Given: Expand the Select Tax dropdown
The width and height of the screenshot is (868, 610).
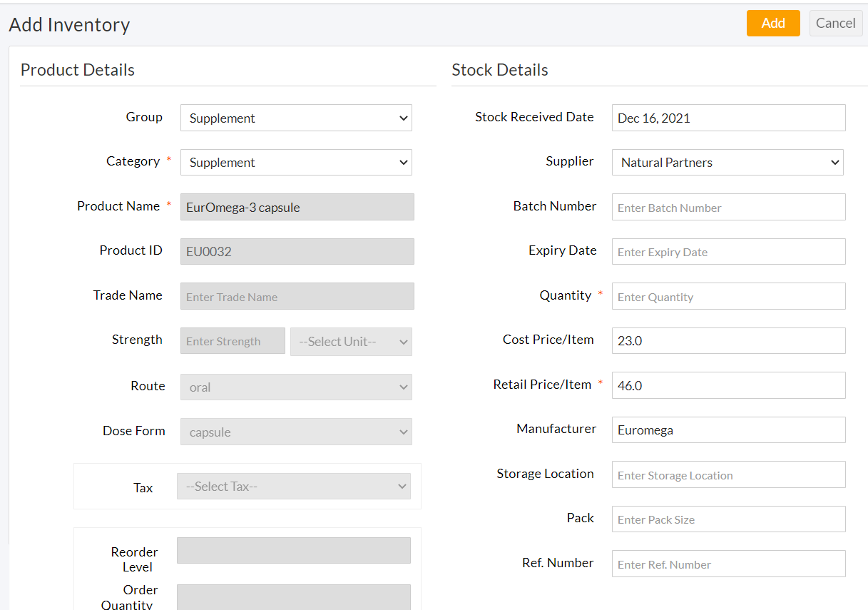Looking at the screenshot, I should point(295,486).
